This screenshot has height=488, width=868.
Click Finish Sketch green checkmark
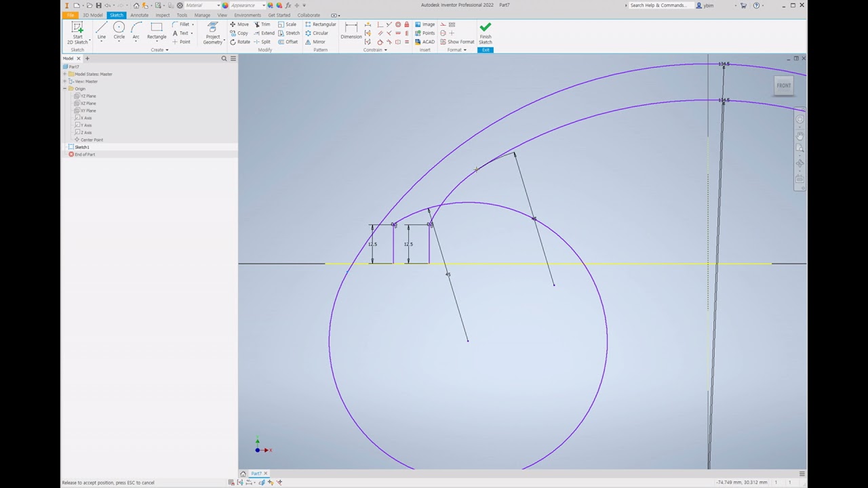click(x=486, y=33)
